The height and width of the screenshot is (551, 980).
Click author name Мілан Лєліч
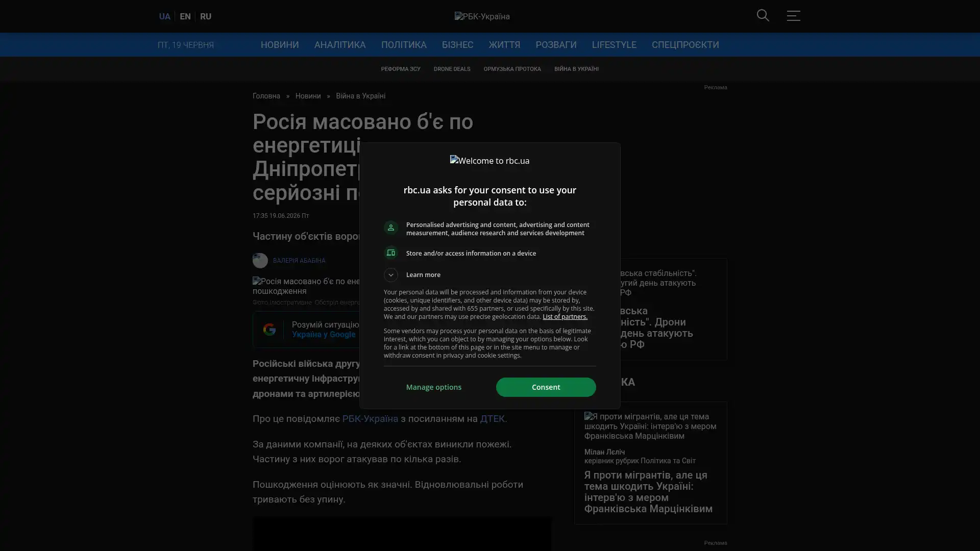point(604,452)
